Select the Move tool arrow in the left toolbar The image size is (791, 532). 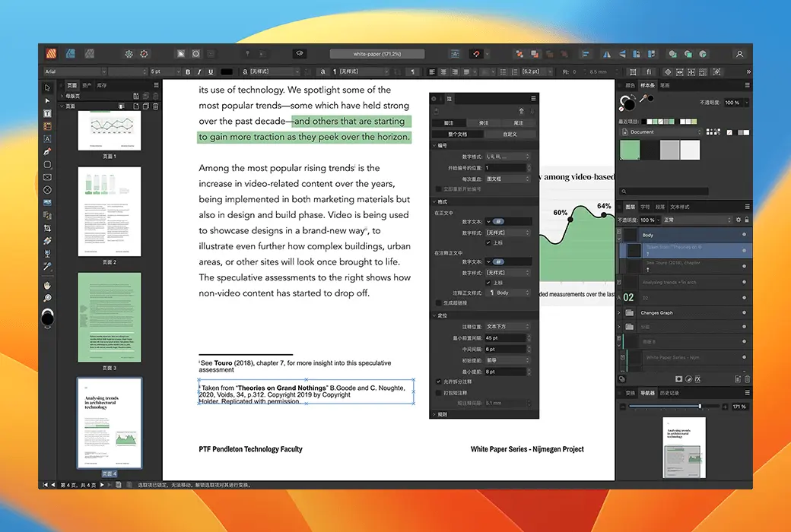[47, 87]
